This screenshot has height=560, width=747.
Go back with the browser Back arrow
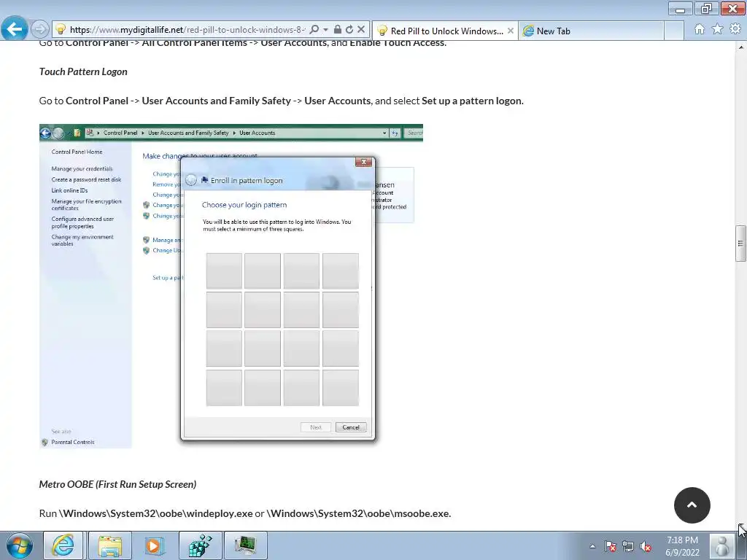coord(15,29)
